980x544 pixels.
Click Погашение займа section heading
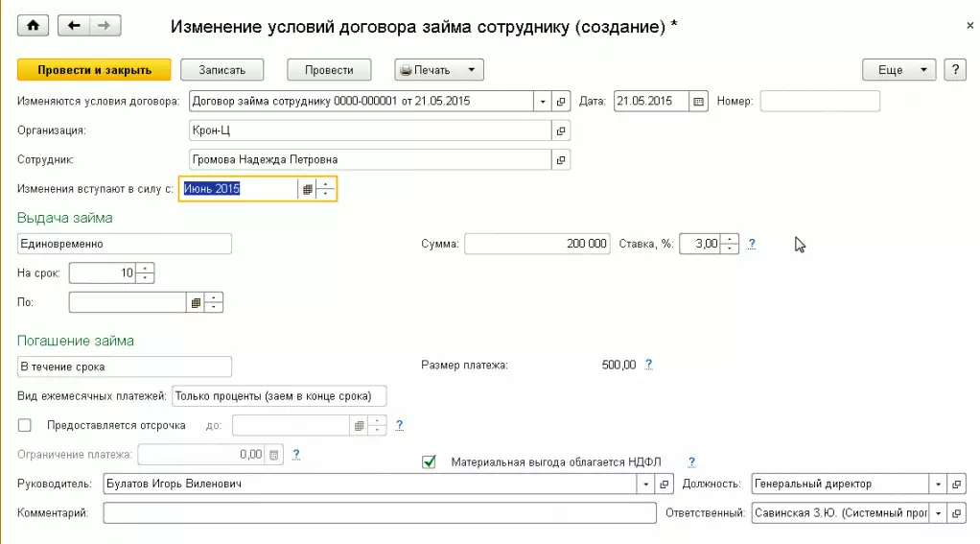[x=76, y=341]
